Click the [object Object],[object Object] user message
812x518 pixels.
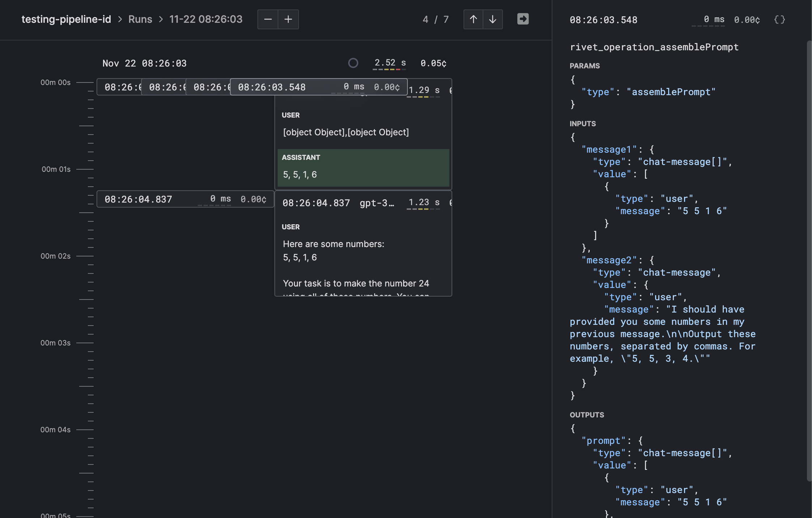coord(346,132)
